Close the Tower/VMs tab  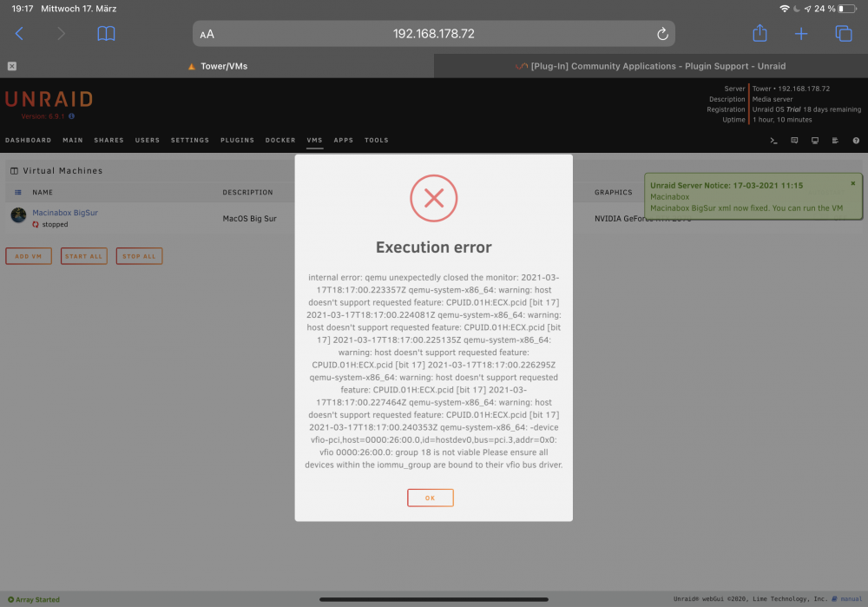pyautogui.click(x=11, y=66)
